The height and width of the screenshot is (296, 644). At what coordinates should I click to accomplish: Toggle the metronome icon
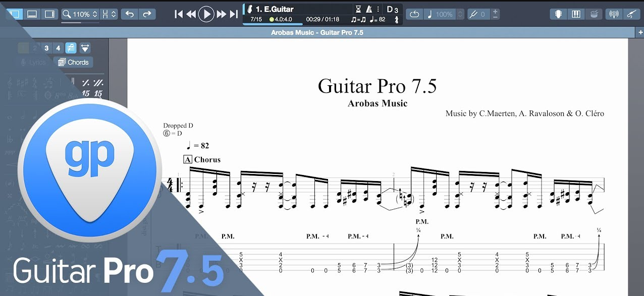tap(369, 9)
